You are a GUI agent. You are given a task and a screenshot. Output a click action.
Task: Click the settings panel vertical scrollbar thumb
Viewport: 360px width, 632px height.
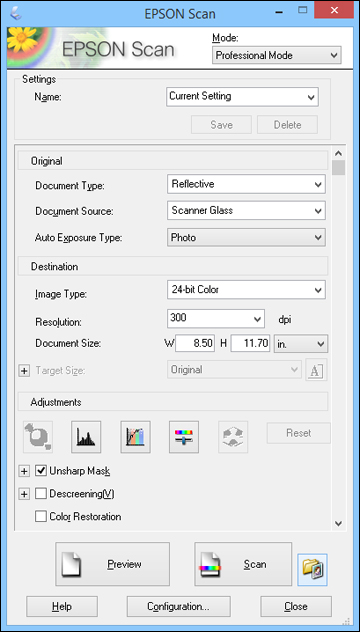pos(339,167)
